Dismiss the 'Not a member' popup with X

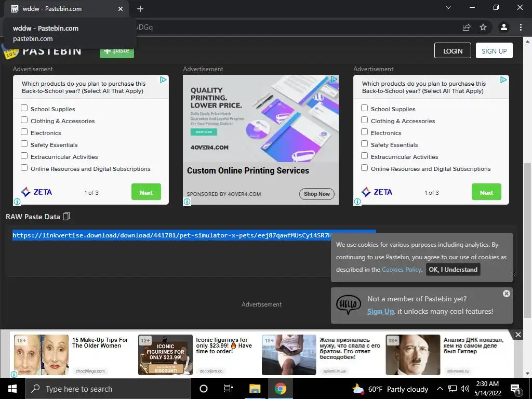click(506, 294)
